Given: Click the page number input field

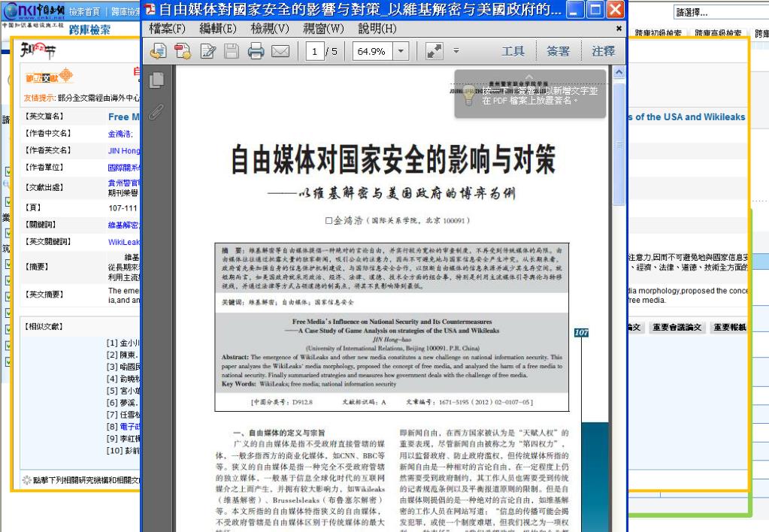Looking at the screenshot, I should pos(314,51).
